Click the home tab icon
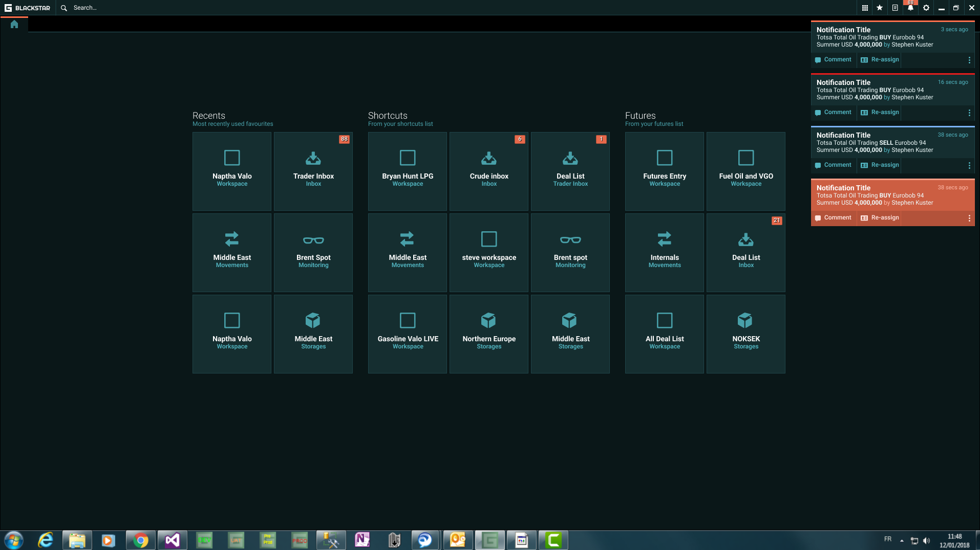Viewport: 980px width, 550px height. click(14, 24)
